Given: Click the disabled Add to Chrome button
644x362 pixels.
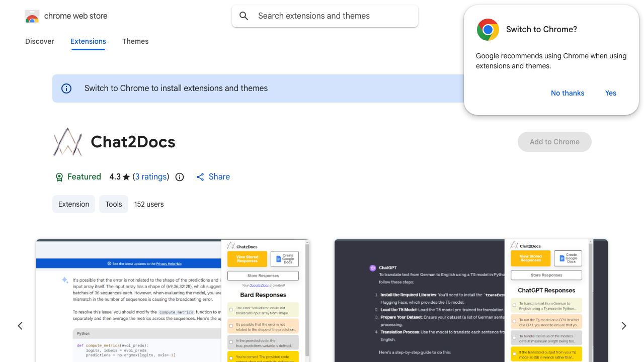Looking at the screenshot, I should 554,142.
